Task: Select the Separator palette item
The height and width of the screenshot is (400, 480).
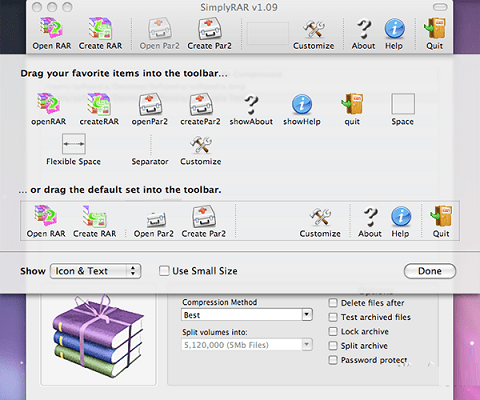Action: tap(150, 150)
